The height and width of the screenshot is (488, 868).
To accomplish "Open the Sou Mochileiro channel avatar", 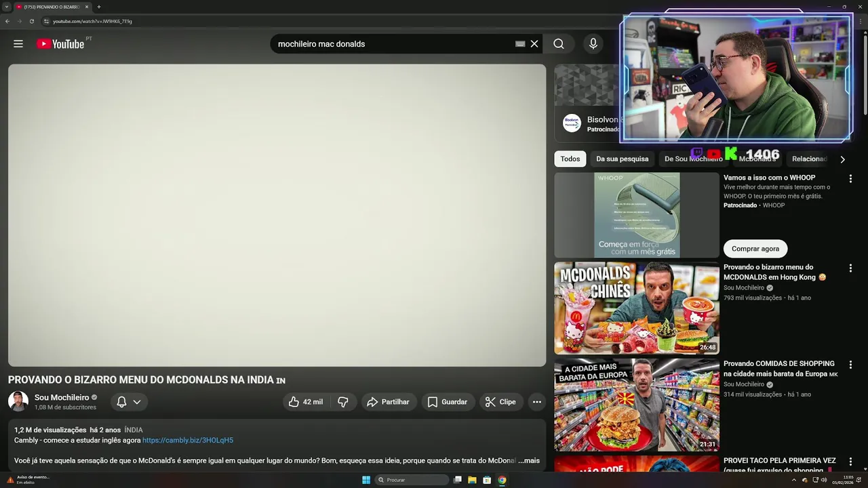I will [x=18, y=401].
